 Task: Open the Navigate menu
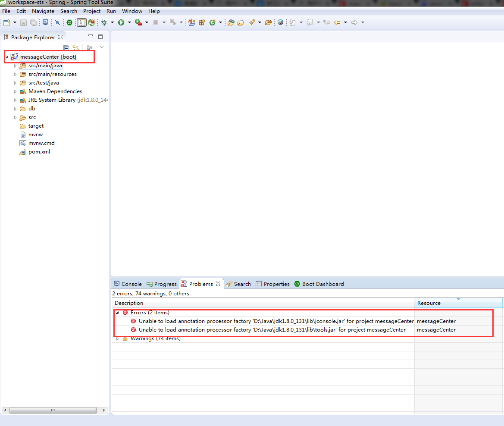pos(43,11)
